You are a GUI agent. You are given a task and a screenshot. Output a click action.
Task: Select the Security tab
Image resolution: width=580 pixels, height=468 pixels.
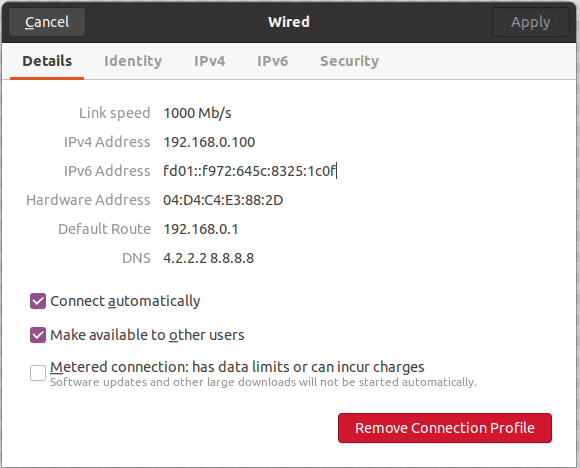tap(349, 61)
